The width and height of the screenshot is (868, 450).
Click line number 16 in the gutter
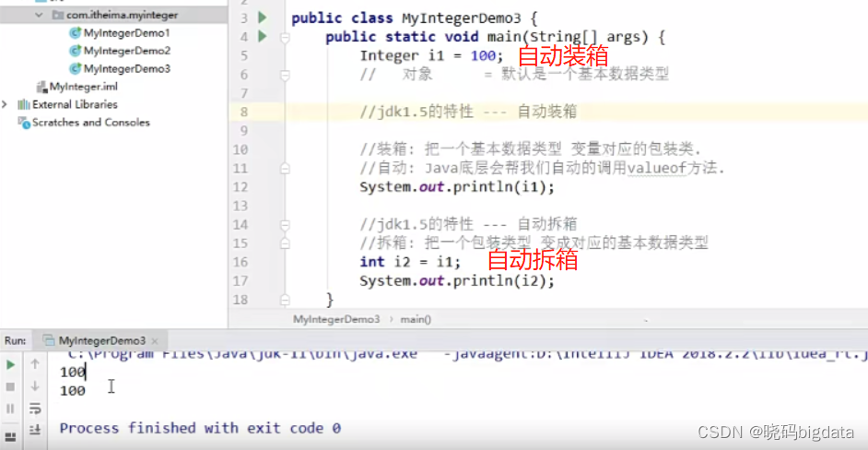coord(240,262)
